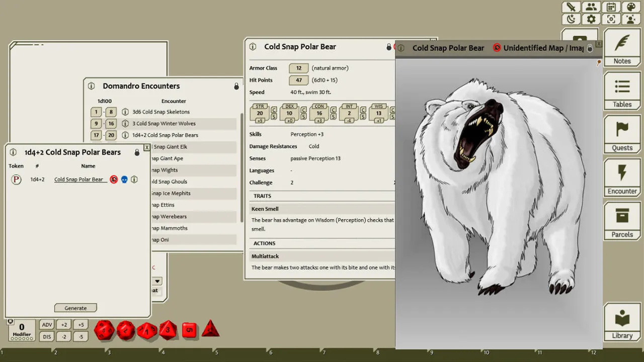This screenshot has width=644, height=362.
Task: Open the gear options icon
Action: 591,19
